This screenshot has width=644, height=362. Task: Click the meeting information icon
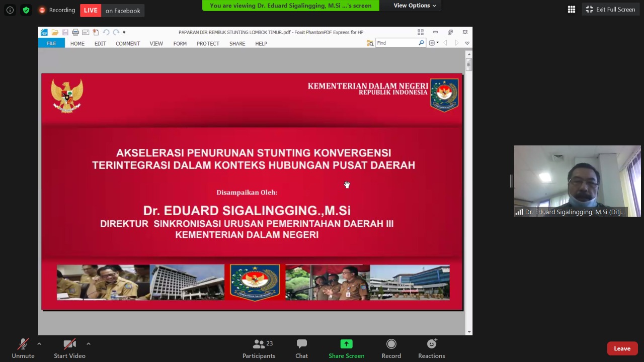[x=10, y=10]
